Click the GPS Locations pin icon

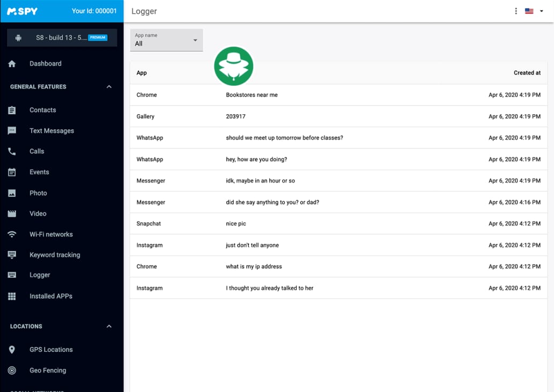(12, 350)
